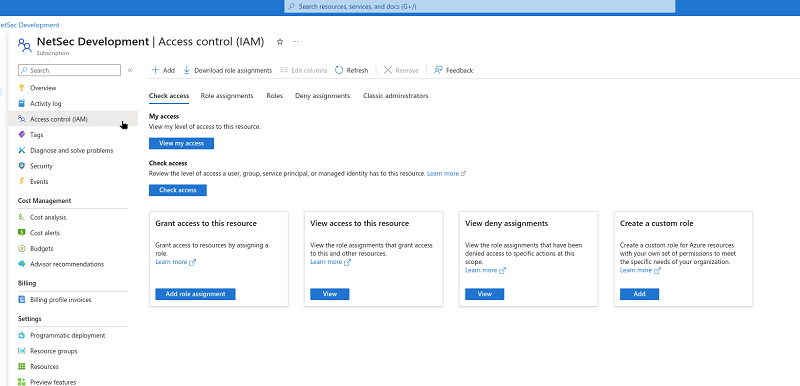Image resolution: width=800 pixels, height=386 pixels.
Task: Click View in View deny assignments card
Action: [485, 294]
